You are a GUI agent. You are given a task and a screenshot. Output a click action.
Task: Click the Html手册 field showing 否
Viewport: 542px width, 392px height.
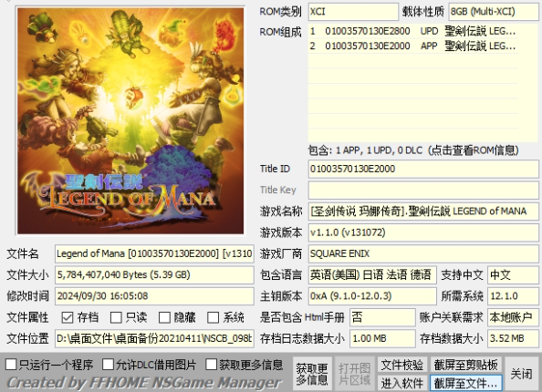382,317
